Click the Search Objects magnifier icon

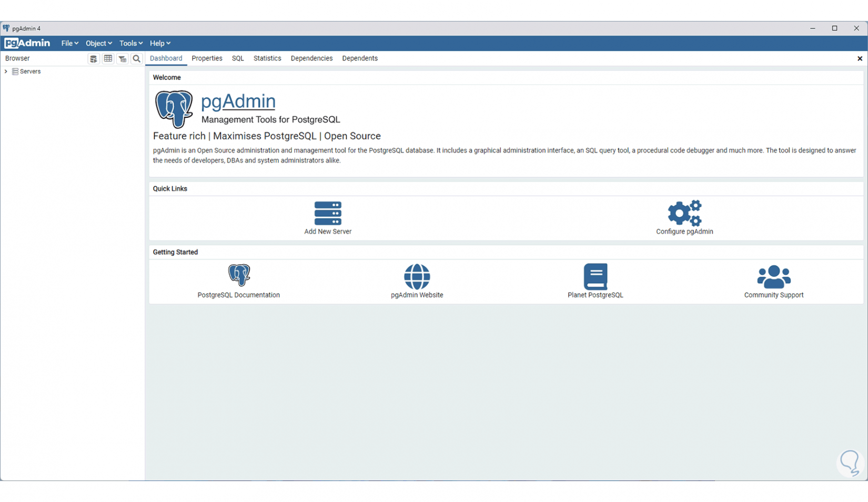[137, 58]
